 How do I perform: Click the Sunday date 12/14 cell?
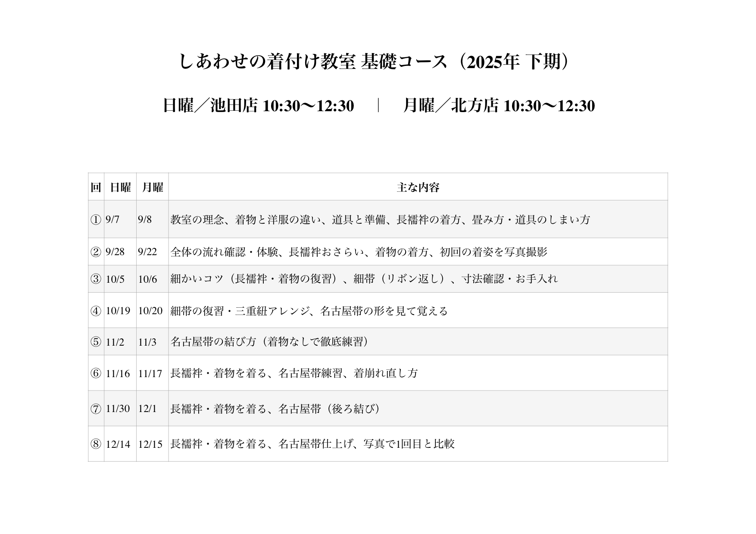118,444
